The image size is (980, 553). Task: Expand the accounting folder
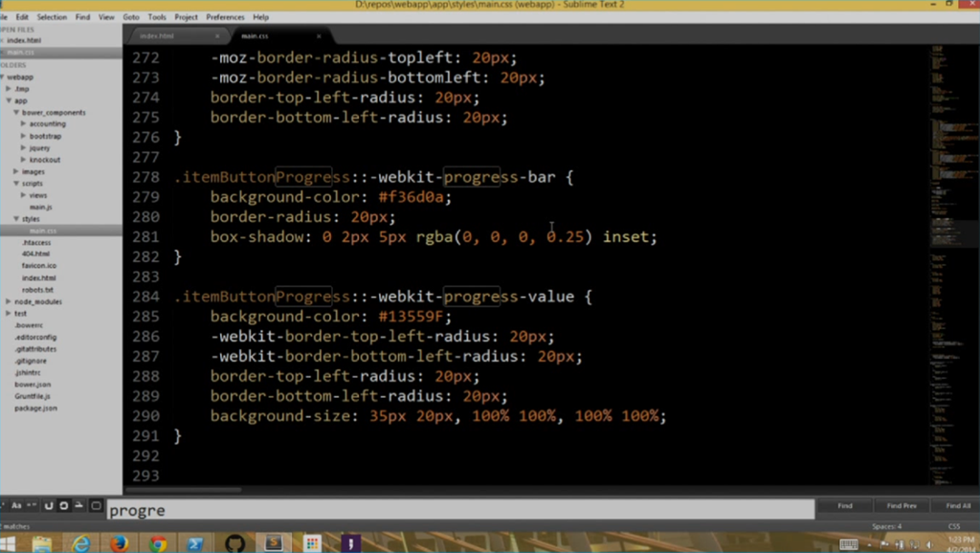coord(24,123)
